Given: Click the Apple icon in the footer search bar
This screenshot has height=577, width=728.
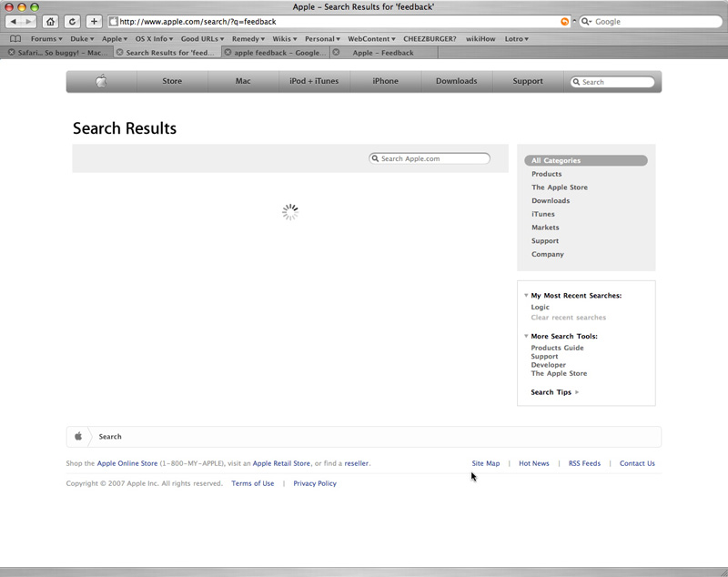Looking at the screenshot, I should pyautogui.click(x=77, y=436).
